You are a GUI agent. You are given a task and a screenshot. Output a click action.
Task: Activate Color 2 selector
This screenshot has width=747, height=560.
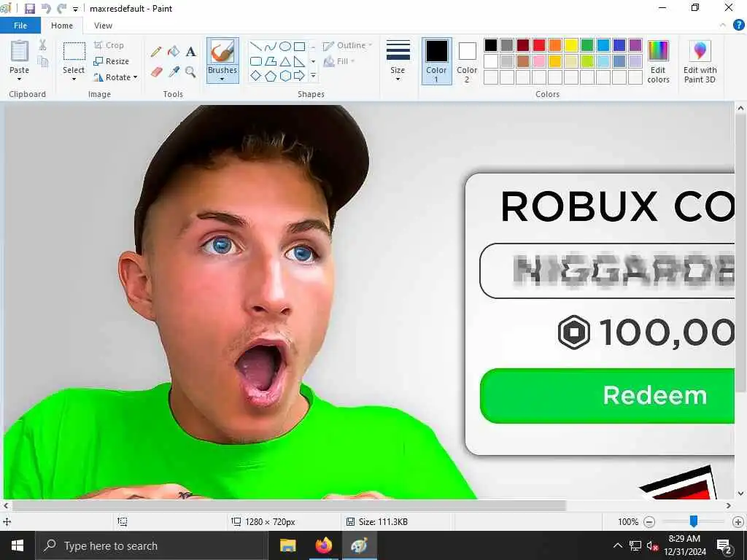coord(467,61)
